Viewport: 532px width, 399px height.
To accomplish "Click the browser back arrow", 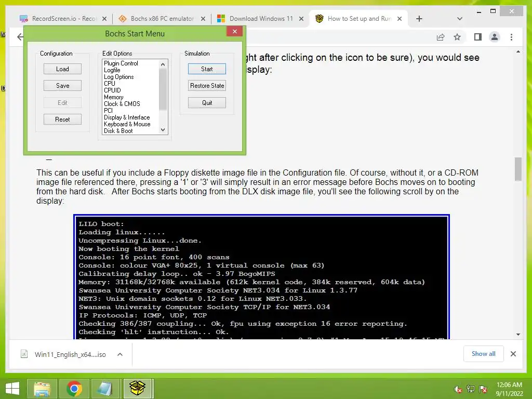I will tap(20, 37).
